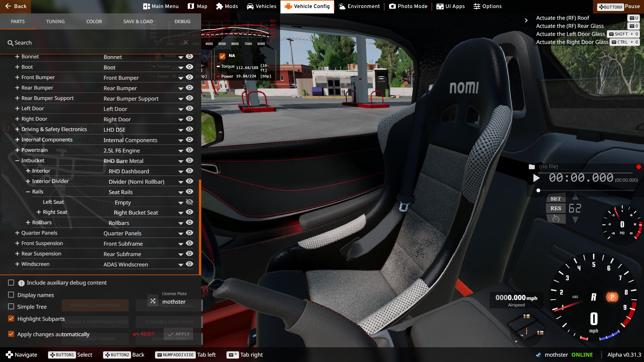Click the search close X icon
The width and height of the screenshot is (644, 362).
[185, 42]
